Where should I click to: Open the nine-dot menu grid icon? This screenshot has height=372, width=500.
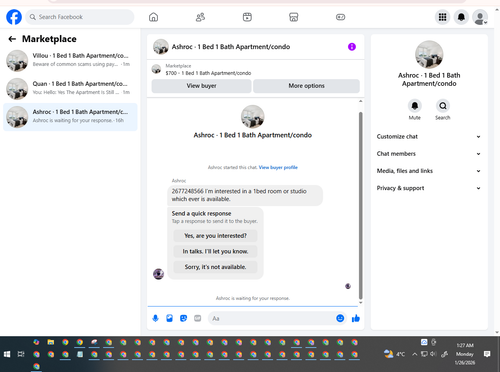pos(442,17)
